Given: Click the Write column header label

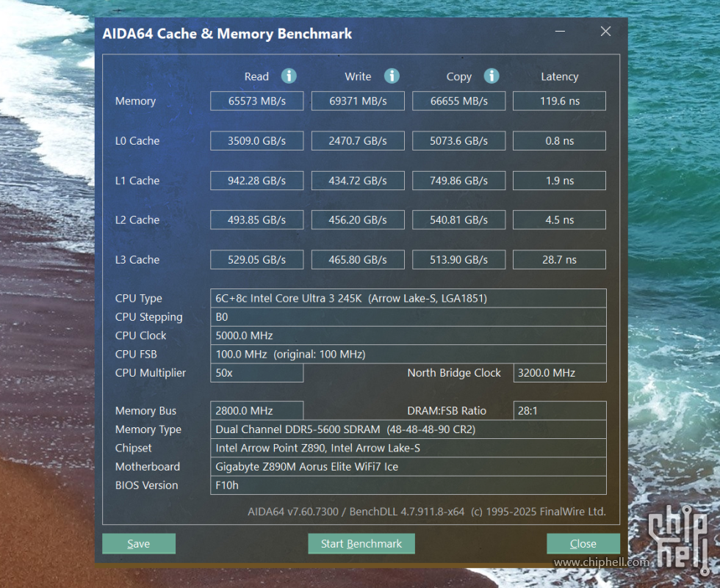Looking at the screenshot, I should [x=358, y=76].
